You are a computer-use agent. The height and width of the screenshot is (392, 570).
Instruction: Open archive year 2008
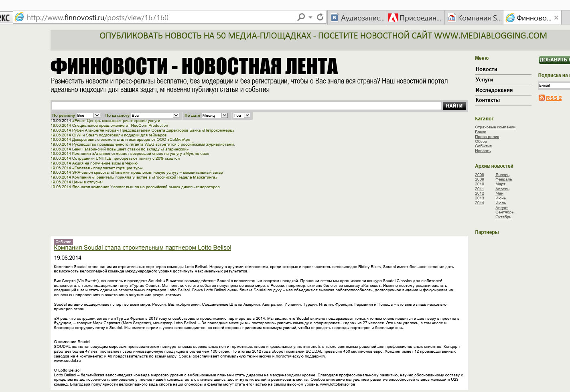[x=479, y=175]
